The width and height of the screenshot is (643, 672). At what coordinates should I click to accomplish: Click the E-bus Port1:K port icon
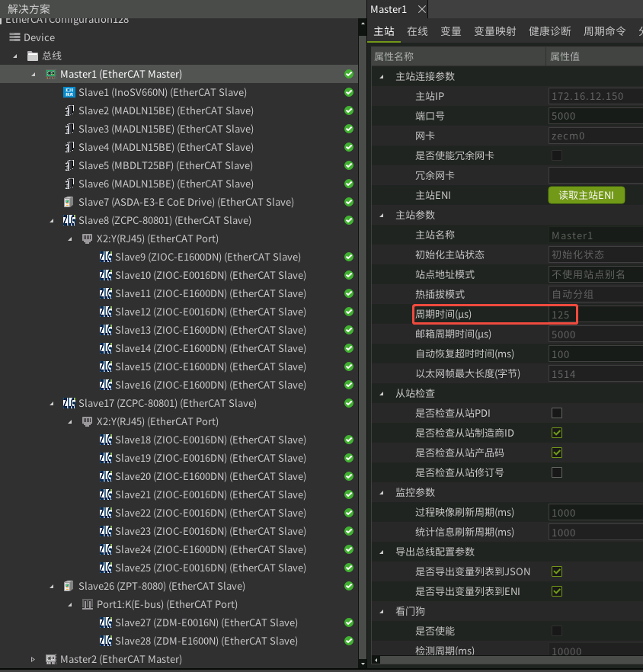87,604
